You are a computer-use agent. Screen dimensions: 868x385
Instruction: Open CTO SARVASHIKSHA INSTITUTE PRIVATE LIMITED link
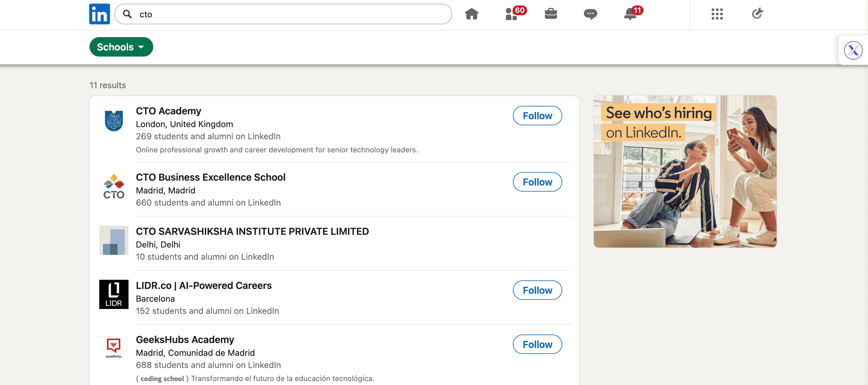click(x=252, y=231)
